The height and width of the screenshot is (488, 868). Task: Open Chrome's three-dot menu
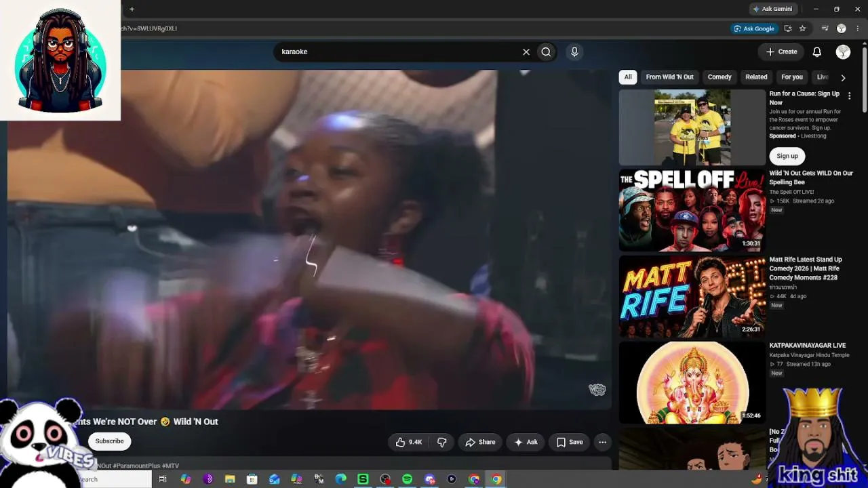(x=858, y=28)
